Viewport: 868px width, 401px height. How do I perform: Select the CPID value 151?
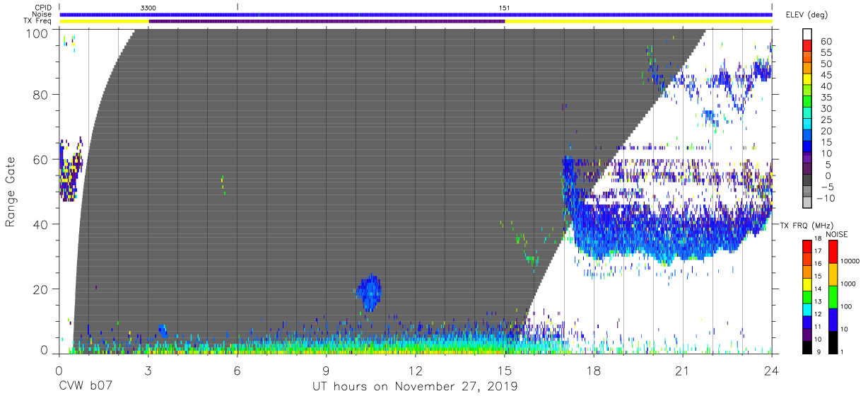click(x=505, y=8)
